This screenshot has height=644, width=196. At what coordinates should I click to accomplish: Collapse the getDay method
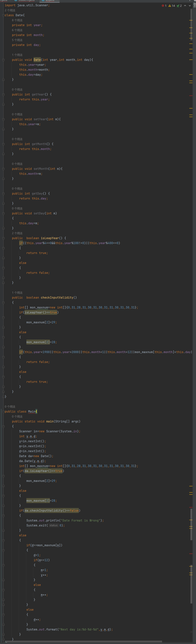click(3, 194)
